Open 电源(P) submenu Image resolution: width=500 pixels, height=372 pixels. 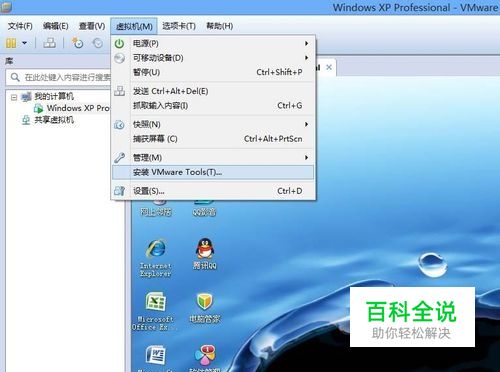click(213, 43)
